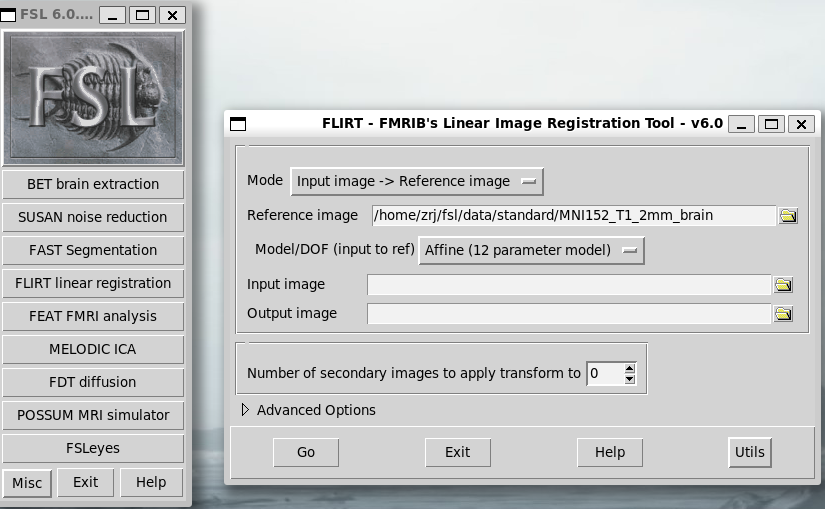Maximize the FLIRT window
This screenshot has width=825, height=509.
click(x=771, y=124)
